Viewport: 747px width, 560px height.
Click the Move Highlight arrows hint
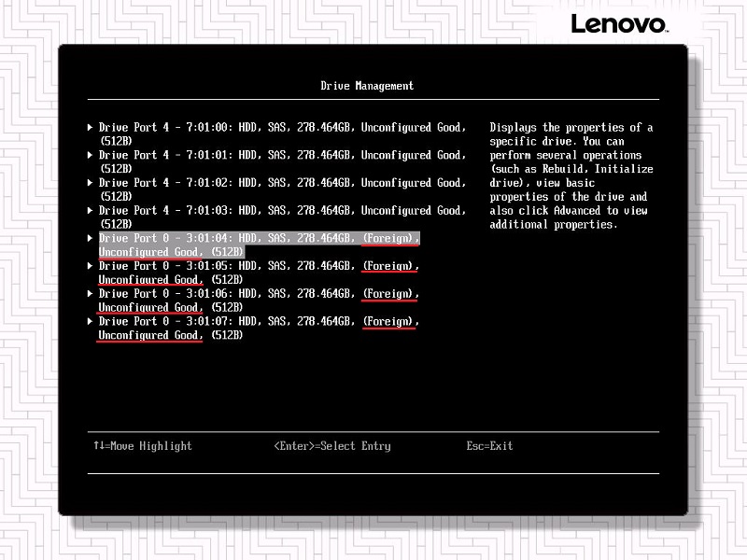[x=142, y=446]
